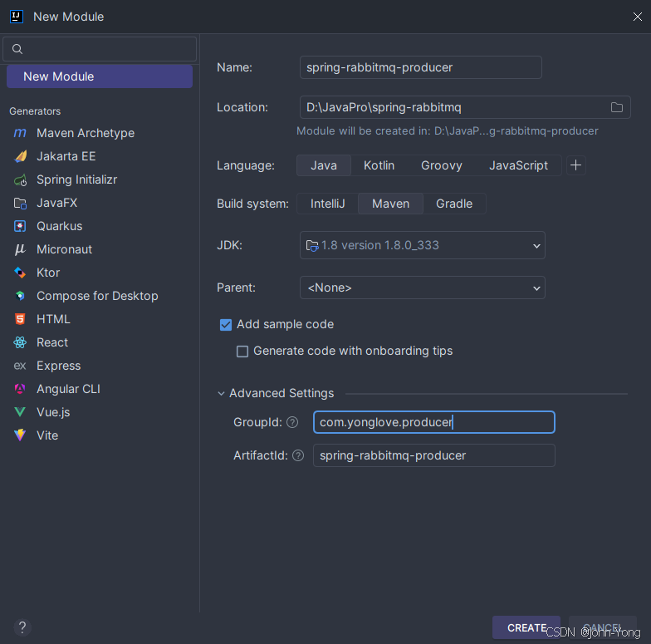This screenshot has height=644, width=651.
Task: Select the Vite generator
Action: click(x=100, y=435)
